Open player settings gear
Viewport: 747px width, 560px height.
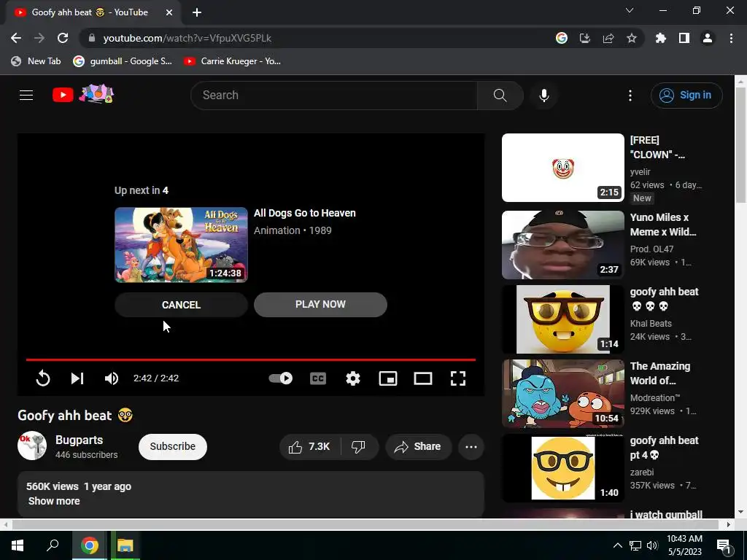[353, 378]
